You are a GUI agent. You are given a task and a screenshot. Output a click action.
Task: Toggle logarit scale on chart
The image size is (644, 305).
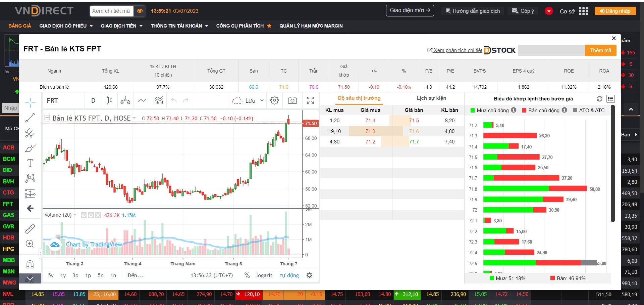(x=264, y=275)
